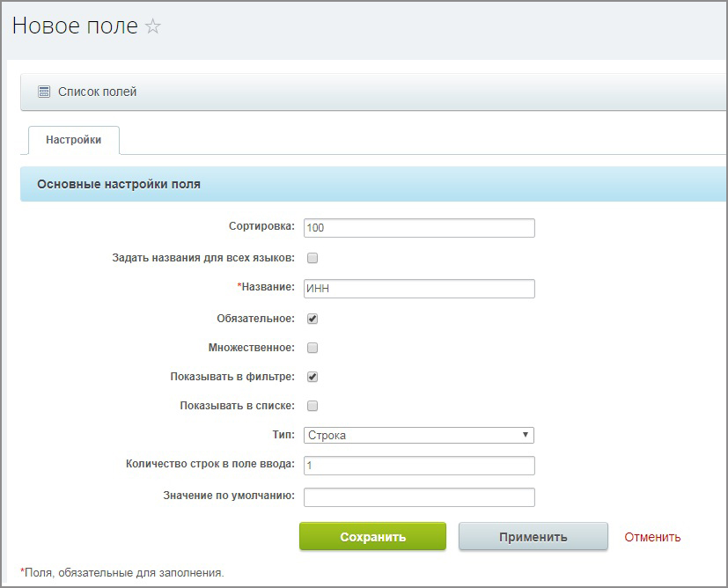Enable Задать названия для всех языков checkbox
This screenshot has width=728, height=588.
click(x=312, y=259)
